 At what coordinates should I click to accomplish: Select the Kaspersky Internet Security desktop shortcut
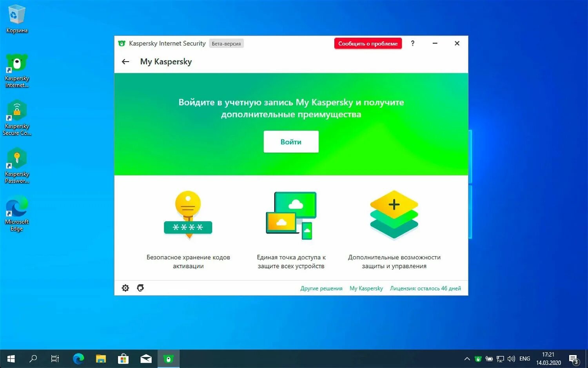tap(17, 71)
